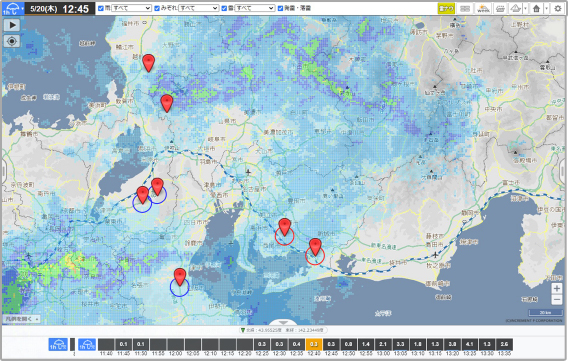The height and width of the screenshot is (361, 568).
Task: Expand the dropdown arrow beside home icon
Action: (x=546, y=8)
